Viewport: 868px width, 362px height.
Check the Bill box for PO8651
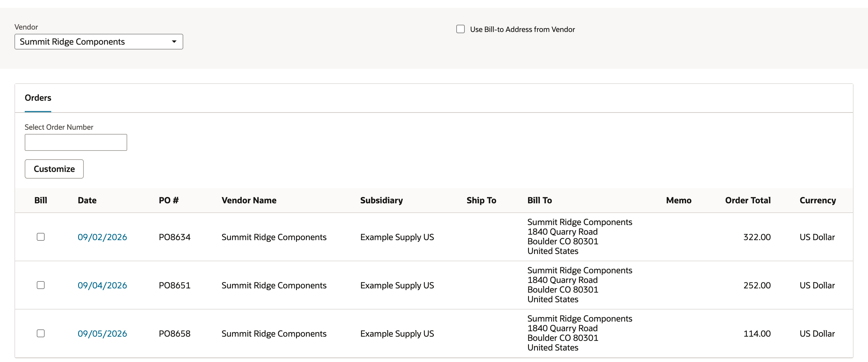(x=41, y=285)
